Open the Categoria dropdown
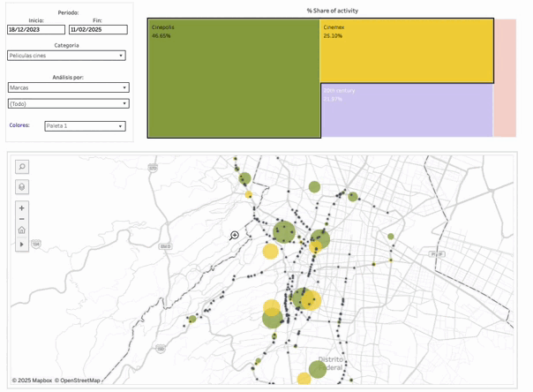Image resolution: width=533 pixels, height=392 pixels. click(x=66, y=56)
